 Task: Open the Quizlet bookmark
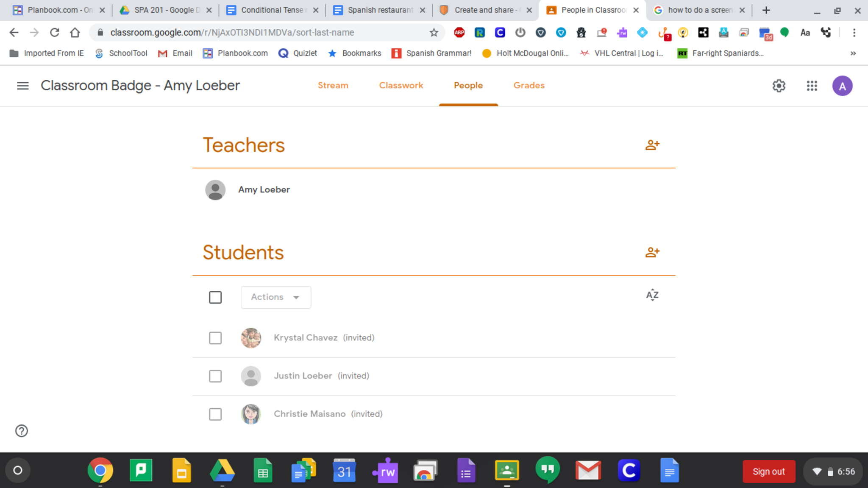tap(298, 53)
